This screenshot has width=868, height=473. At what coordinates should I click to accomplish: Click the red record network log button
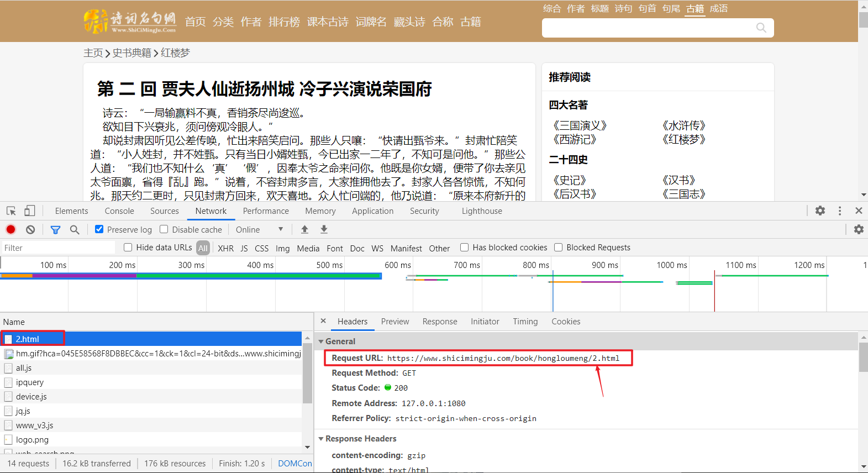tap(11, 229)
